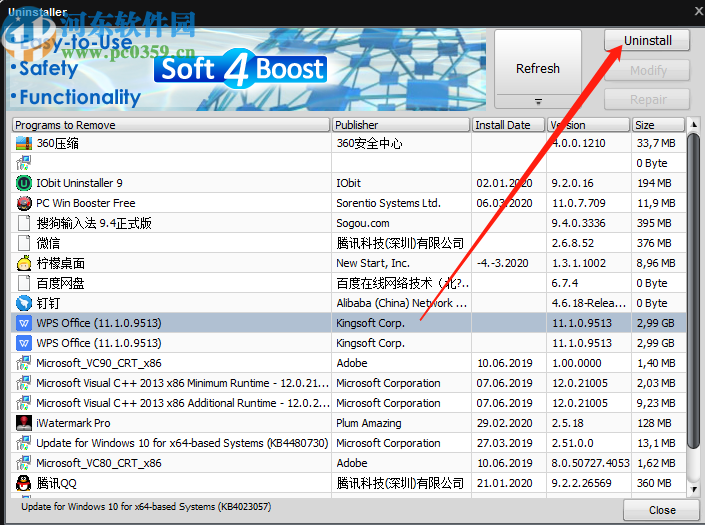Click publisher New Start, Inc.
Screen dimensions: 705x525
pos(373,263)
